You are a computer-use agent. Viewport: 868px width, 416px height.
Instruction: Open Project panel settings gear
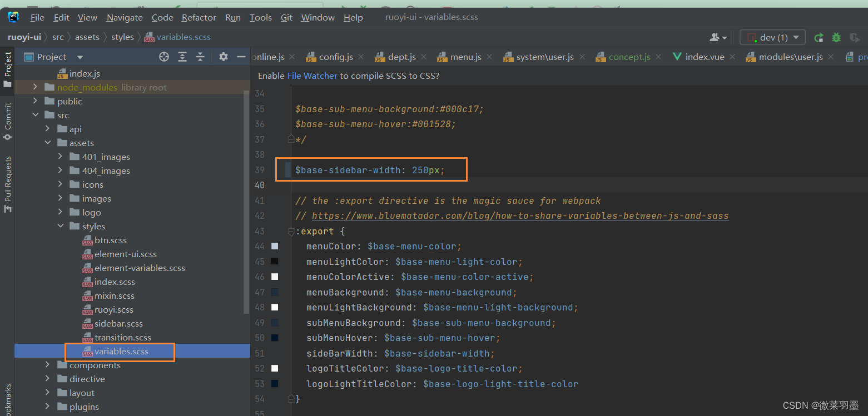point(224,57)
